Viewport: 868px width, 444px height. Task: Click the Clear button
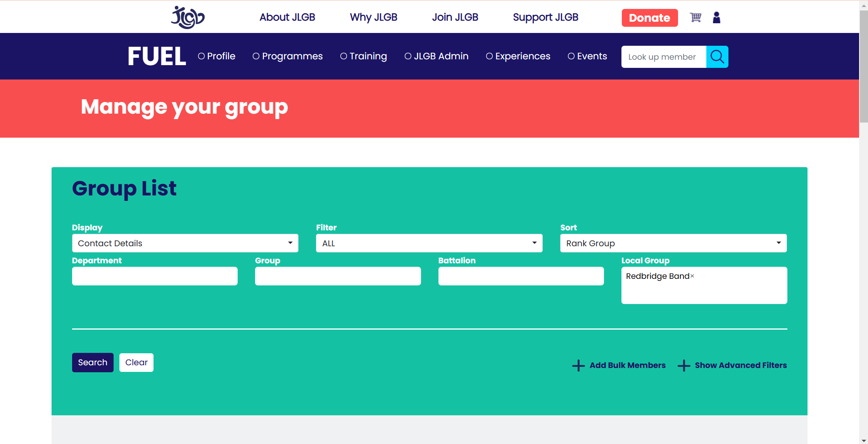tap(136, 363)
